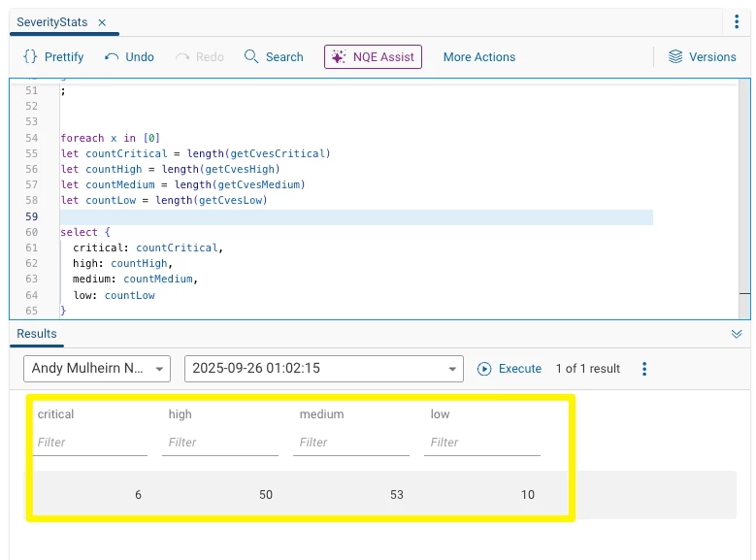756x560 pixels.
Task: Click the medium column header
Action: [x=321, y=414]
